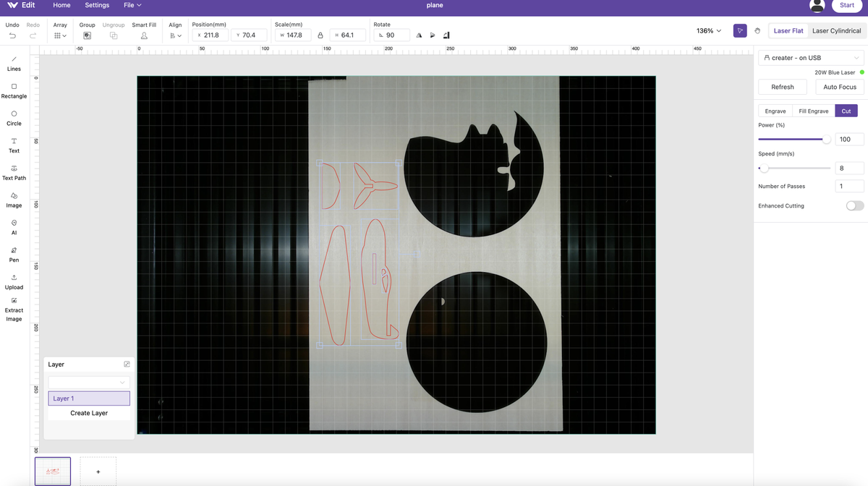Click the Create Layer button
This screenshot has height=486, width=868.
click(89, 413)
